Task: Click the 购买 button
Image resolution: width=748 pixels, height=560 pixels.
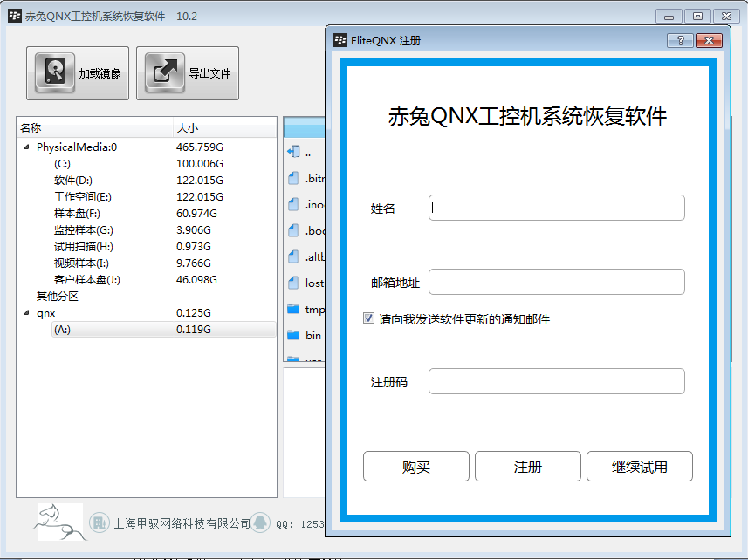Action: (x=416, y=467)
